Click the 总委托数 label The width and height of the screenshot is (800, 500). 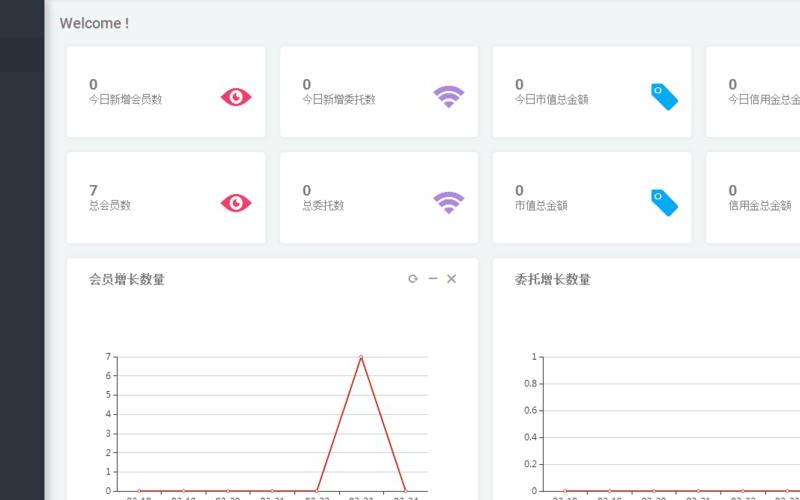coord(323,206)
